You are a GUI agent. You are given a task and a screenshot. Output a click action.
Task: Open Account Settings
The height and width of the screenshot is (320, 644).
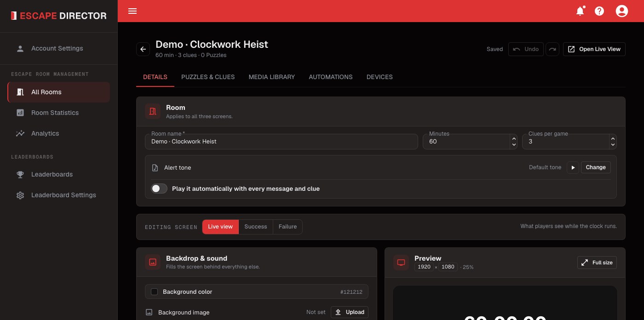click(59, 48)
